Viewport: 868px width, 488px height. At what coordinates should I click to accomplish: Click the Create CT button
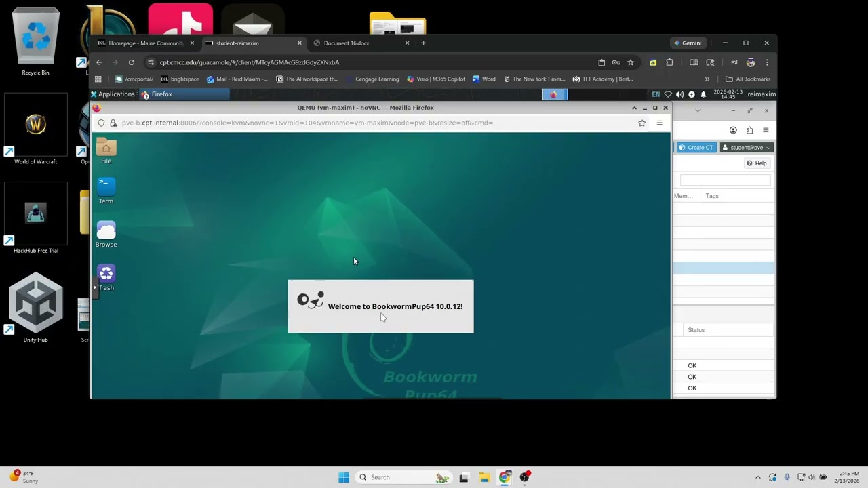pyautogui.click(x=696, y=147)
